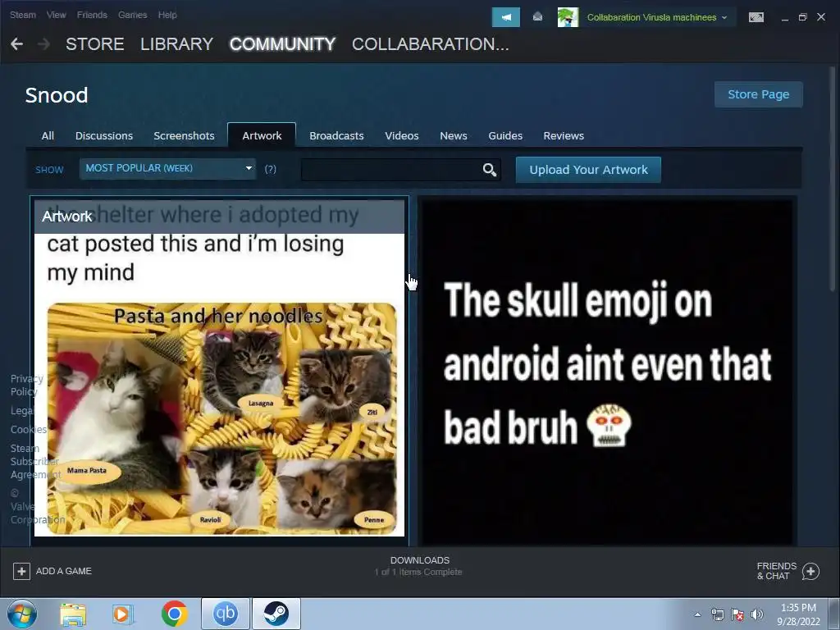This screenshot has width=840, height=630.
Task: Expand the account name dropdown
Action: pos(724,17)
